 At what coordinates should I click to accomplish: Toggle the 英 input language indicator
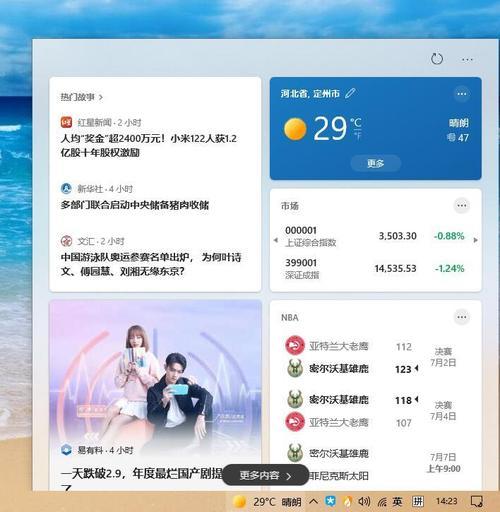[397, 501]
